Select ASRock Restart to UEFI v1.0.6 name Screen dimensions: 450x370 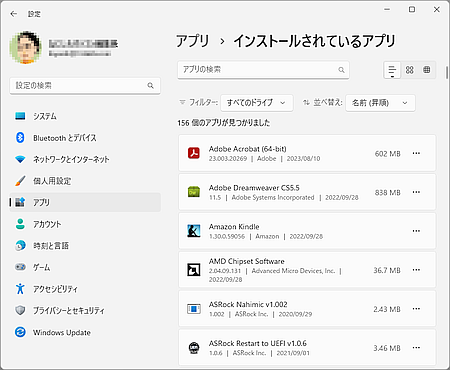click(258, 343)
